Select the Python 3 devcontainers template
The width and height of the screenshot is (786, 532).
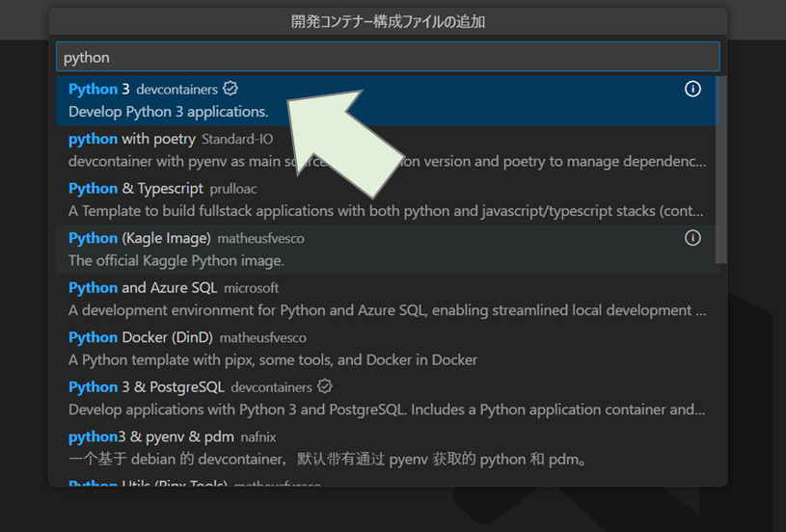tap(388, 100)
